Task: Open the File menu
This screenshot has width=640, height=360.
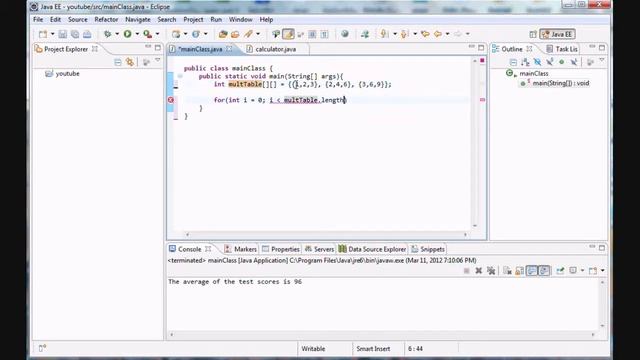Action: (38, 20)
